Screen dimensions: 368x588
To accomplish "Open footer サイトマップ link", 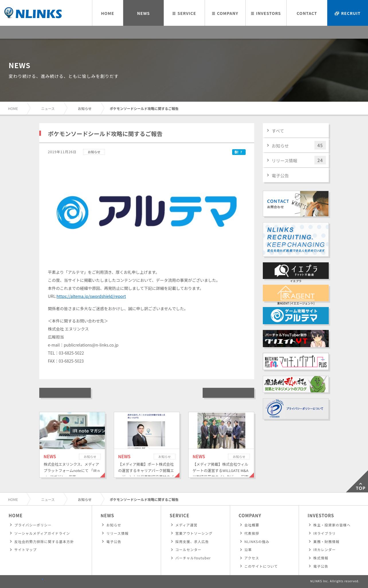I will [x=26, y=550].
